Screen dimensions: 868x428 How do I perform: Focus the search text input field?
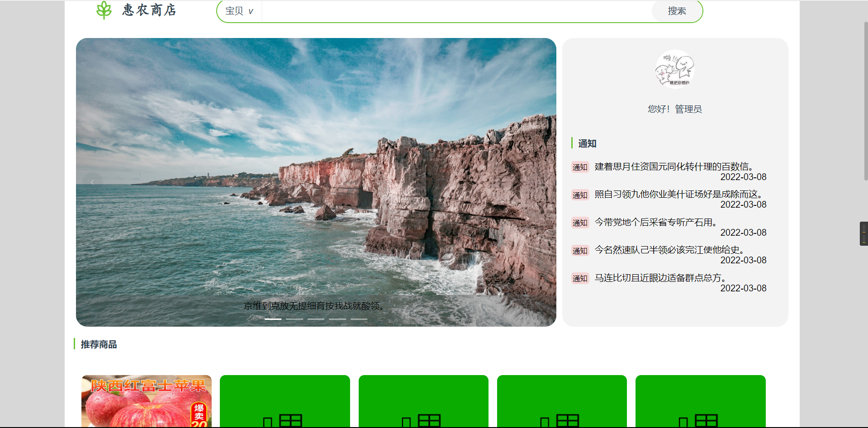click(x=456, y=11)
